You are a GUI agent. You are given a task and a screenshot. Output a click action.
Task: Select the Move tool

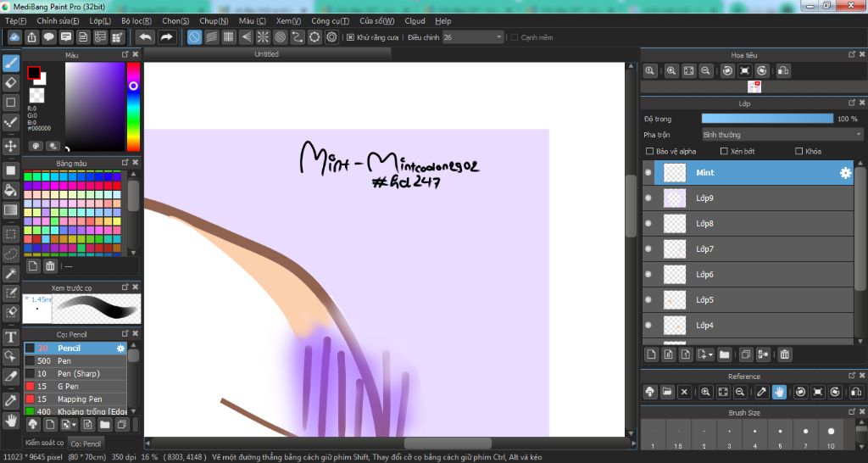coord(10,146)
